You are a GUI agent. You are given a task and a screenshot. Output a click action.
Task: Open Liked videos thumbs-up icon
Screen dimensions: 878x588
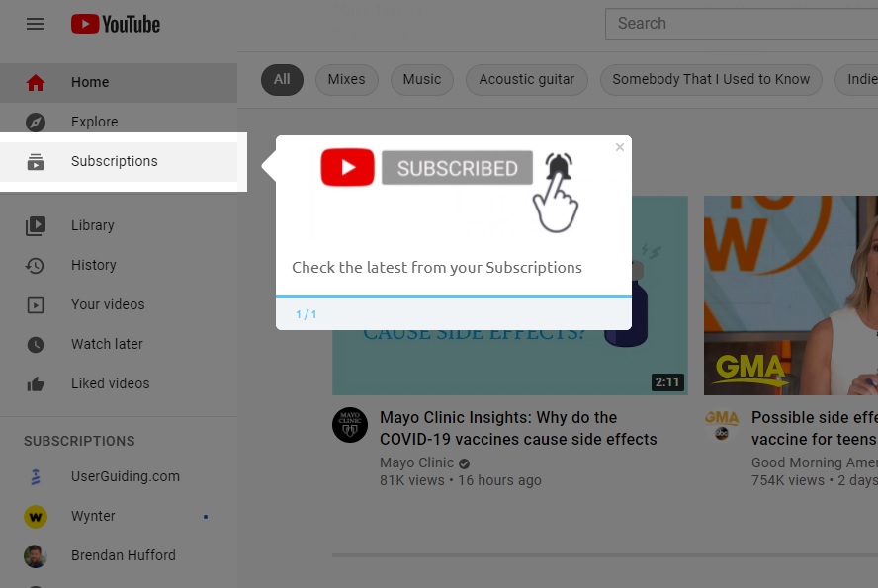click(x=36, y=383)
